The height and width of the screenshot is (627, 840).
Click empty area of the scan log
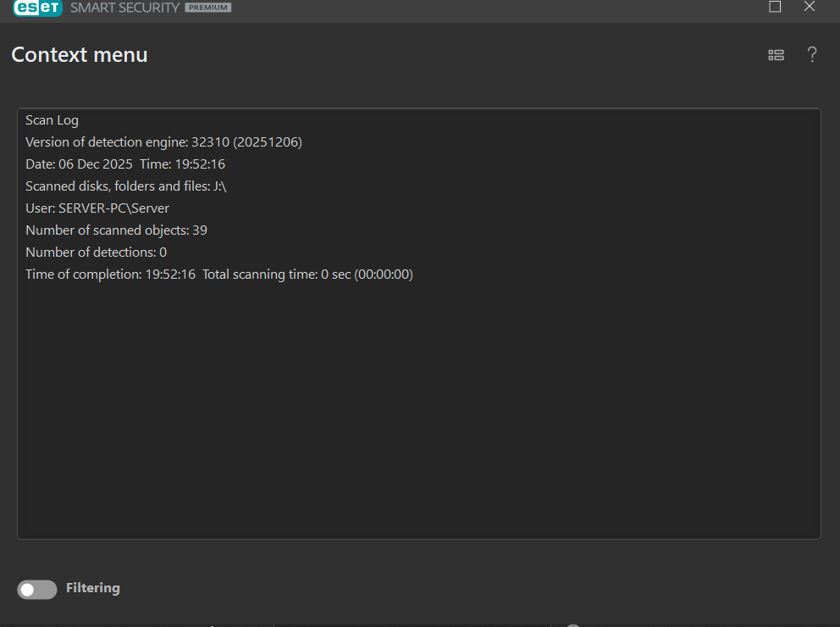tap(418, 407)
